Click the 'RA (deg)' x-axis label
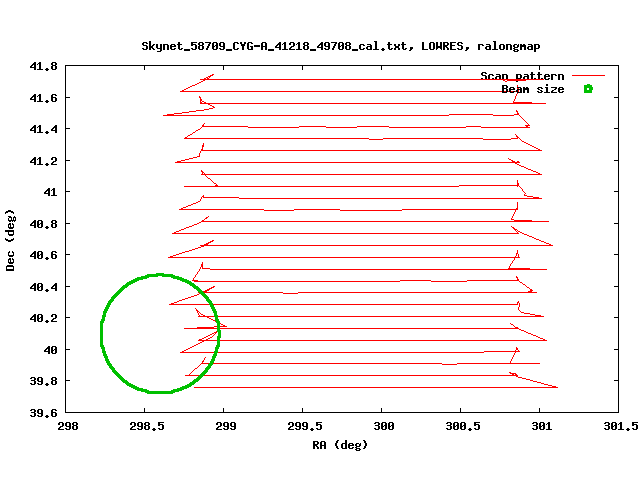 pos(340,444)
